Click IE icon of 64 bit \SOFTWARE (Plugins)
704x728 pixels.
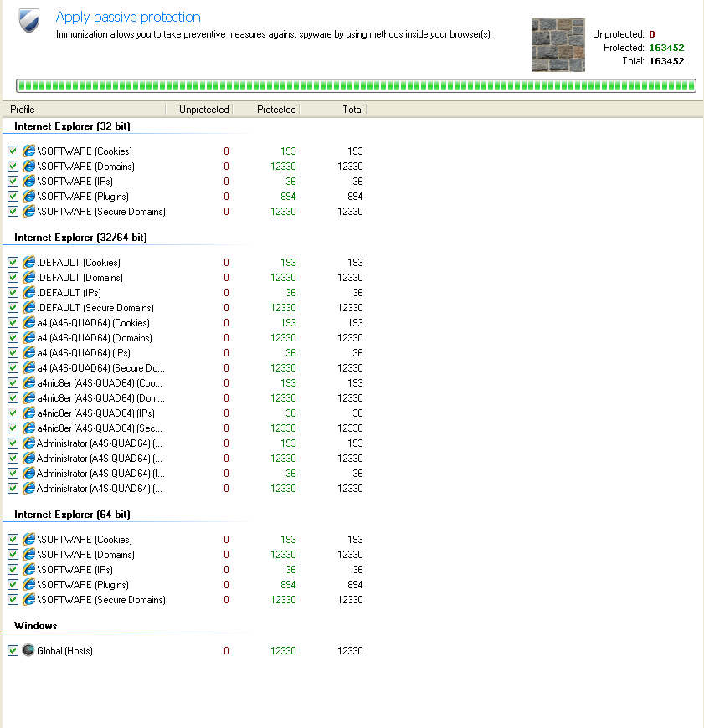[x=29, y=585]
